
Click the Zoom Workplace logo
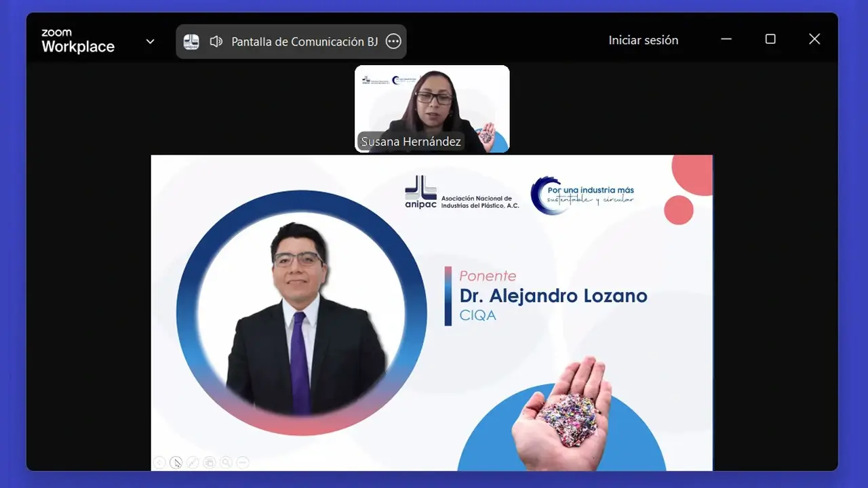coord(77,40)
